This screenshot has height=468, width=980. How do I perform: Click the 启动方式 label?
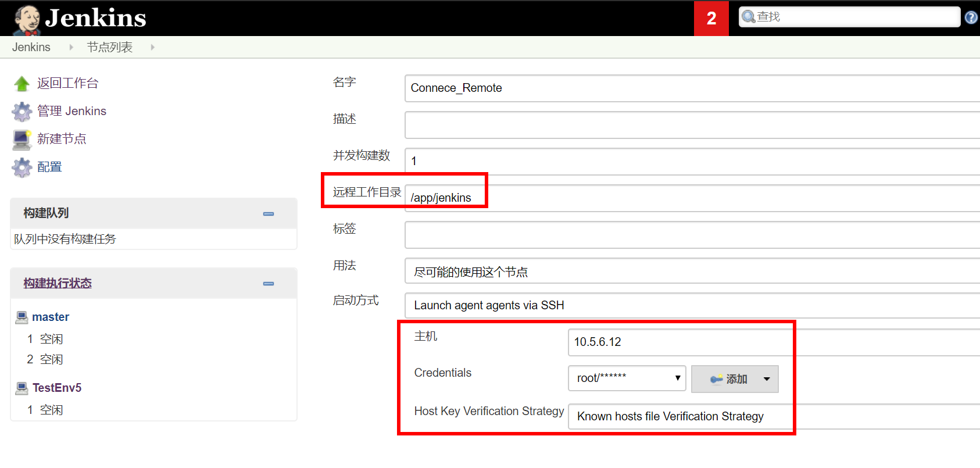pos(356,300)
